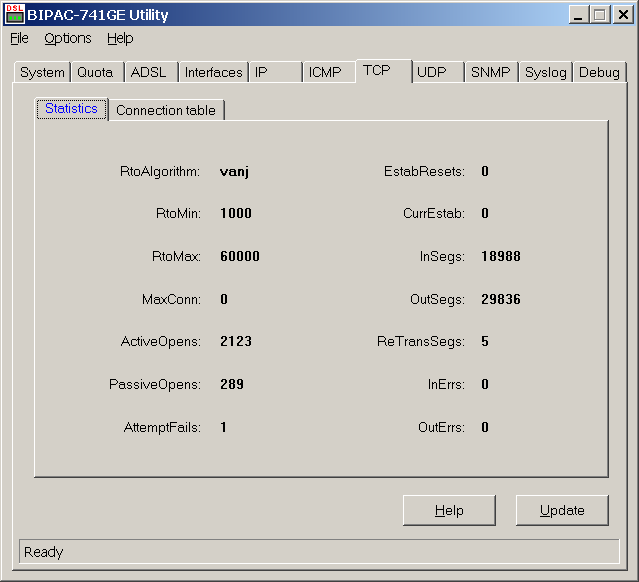Image resolution: width=639 pixels, height=582 pixels.
Task: Click the Help button
Action: pyautogui.click(x=449, y=510)
